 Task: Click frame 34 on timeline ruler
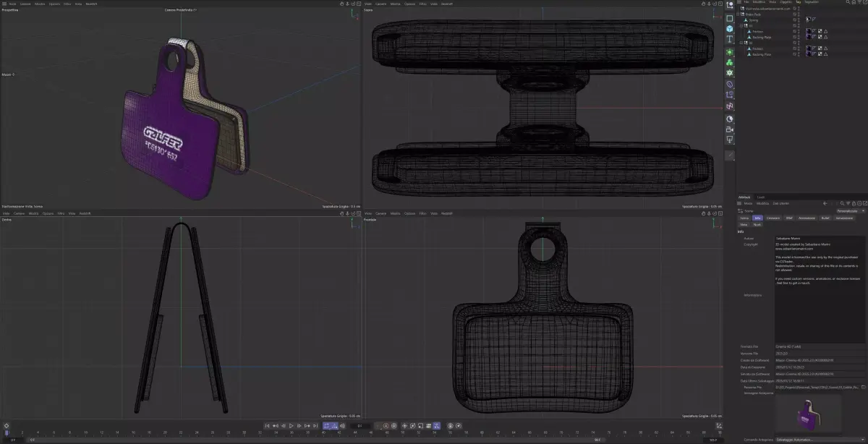coord(276,433)
